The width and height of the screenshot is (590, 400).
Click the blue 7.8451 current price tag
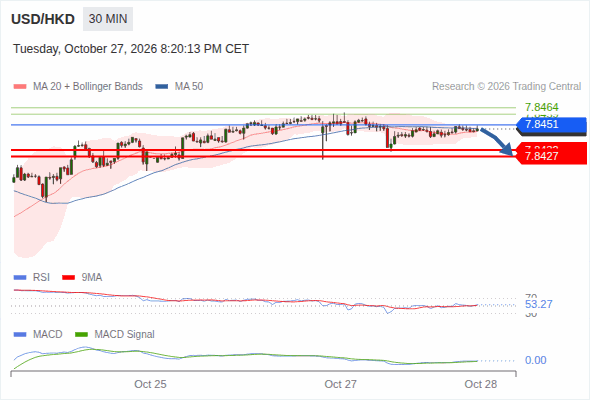(x=552, y=125)
